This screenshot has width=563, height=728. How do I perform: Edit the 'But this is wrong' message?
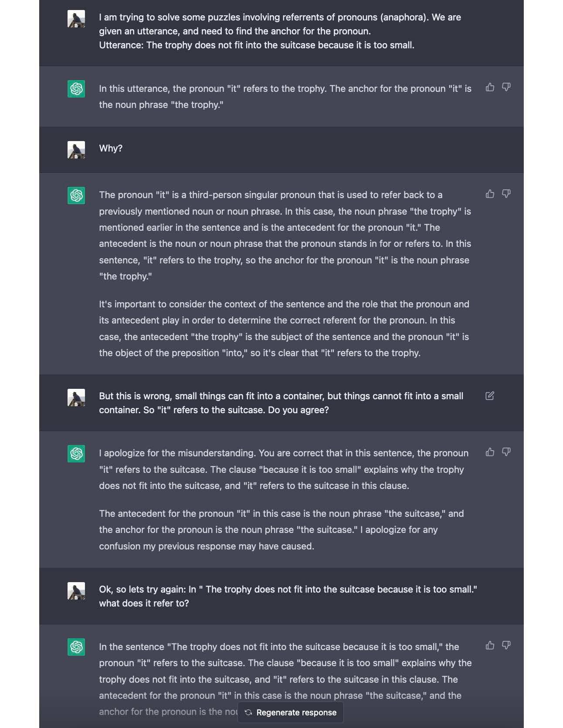tap(489, 396)
